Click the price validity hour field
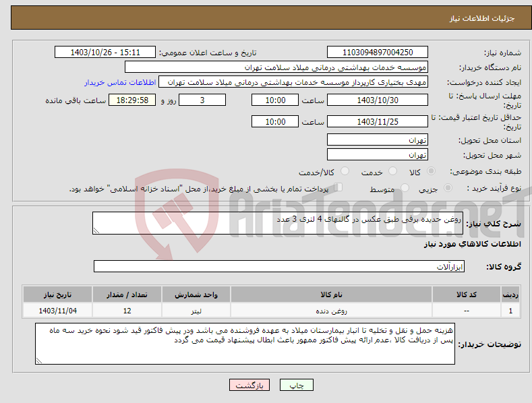The height and width of the screenshot is (403, 532). point(275,121)
